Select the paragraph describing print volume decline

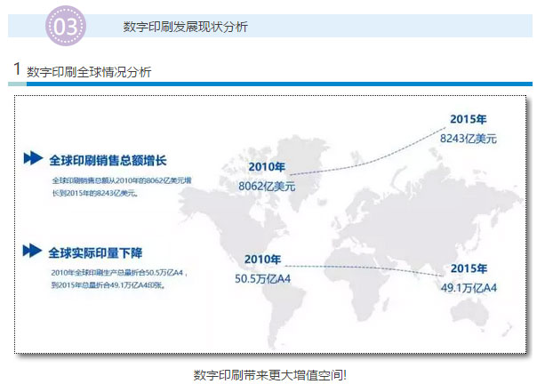pos(118,279)
